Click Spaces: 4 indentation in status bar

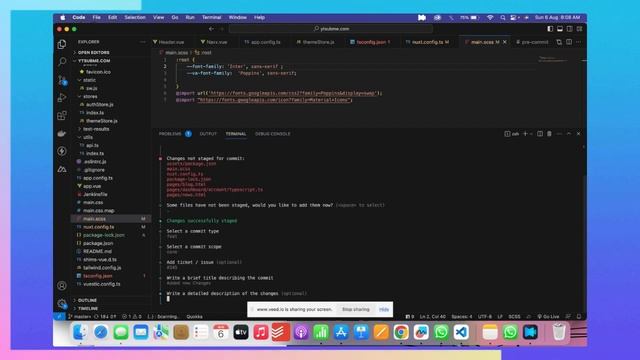(462, 316)
